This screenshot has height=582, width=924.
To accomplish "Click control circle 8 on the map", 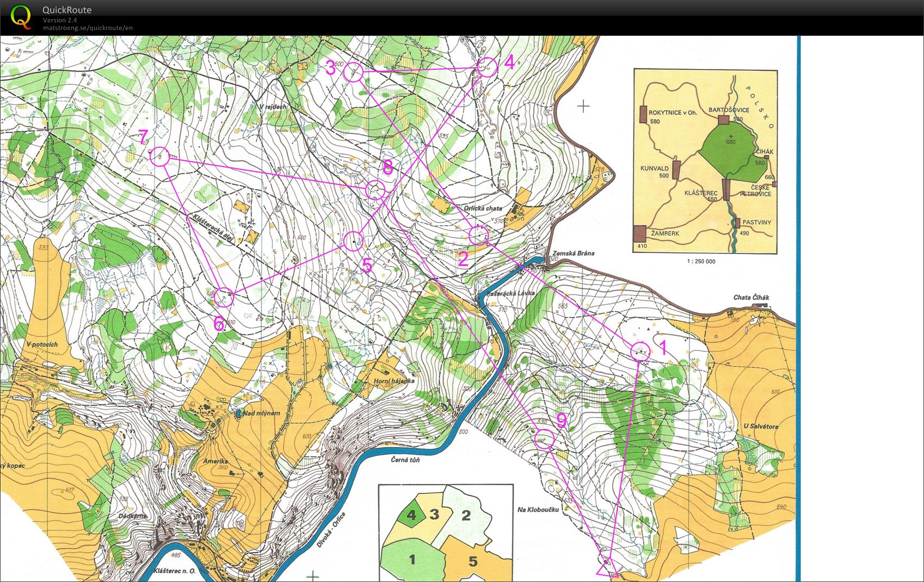I will point(375,190).
